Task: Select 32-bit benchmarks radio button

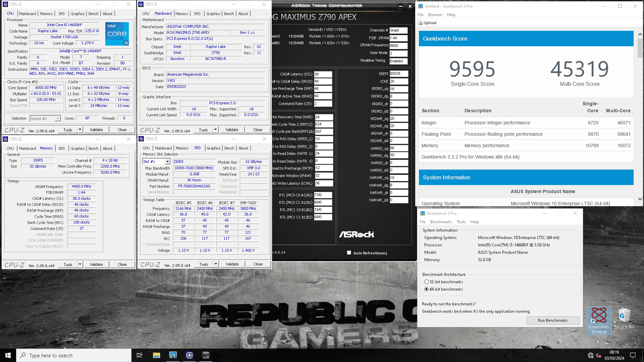Action: tap(426, 282)
